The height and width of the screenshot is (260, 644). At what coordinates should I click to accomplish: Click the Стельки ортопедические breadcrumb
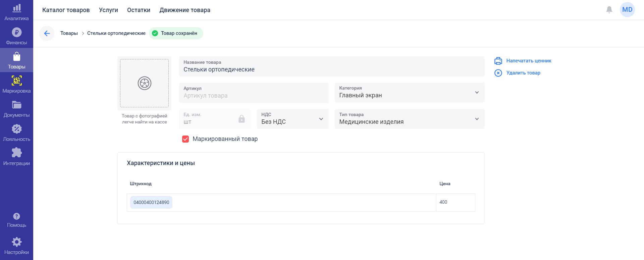tap(116, 33)
